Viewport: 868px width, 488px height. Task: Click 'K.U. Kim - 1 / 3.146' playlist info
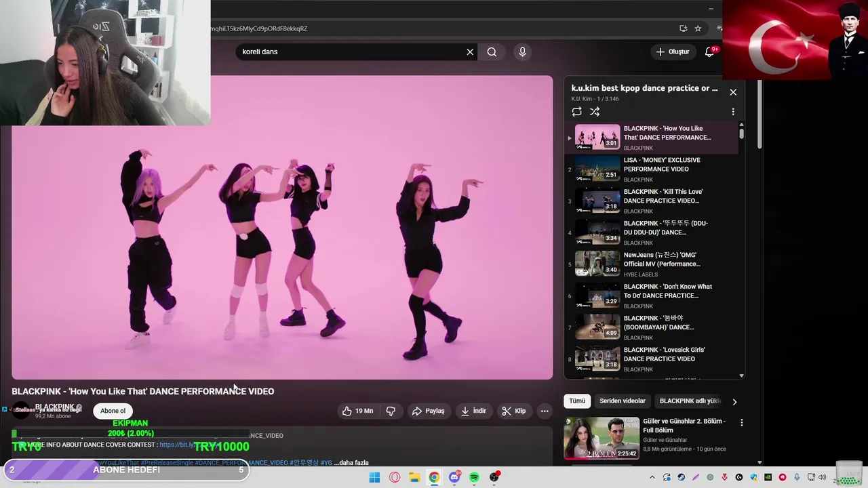(x=595, y=99)
